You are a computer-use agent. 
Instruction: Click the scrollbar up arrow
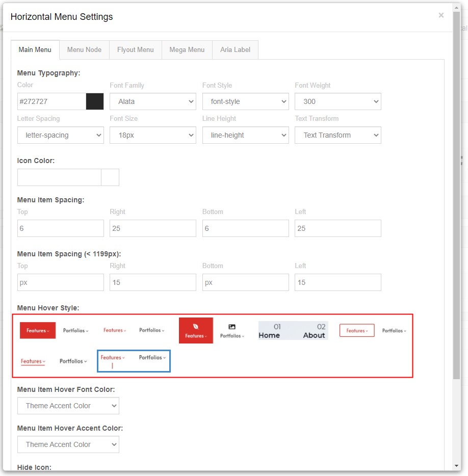click(456, 7)
